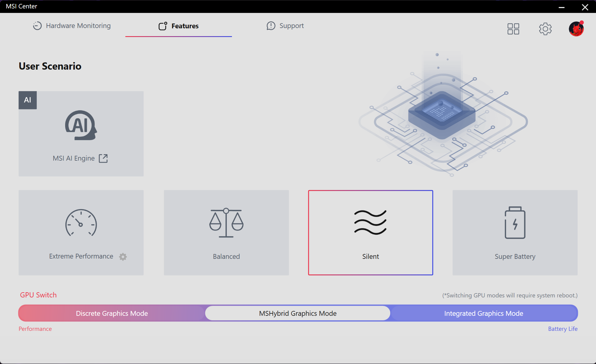Click the MSI AI Engine label
596x364 pixels.
74,158
